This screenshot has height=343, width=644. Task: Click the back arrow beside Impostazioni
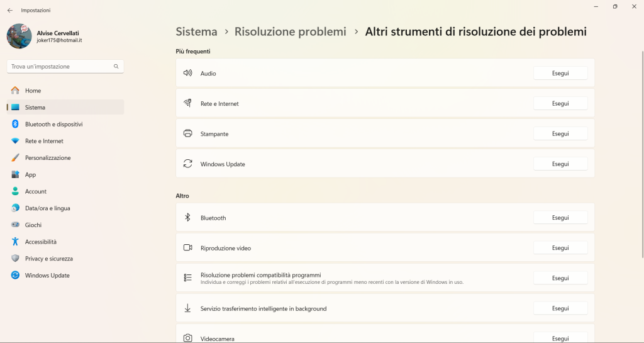pos(10,10)
